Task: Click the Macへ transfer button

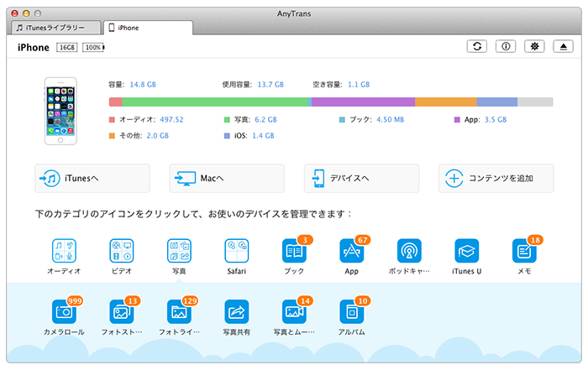Action: pyautogui.click(x=227, y=178)
